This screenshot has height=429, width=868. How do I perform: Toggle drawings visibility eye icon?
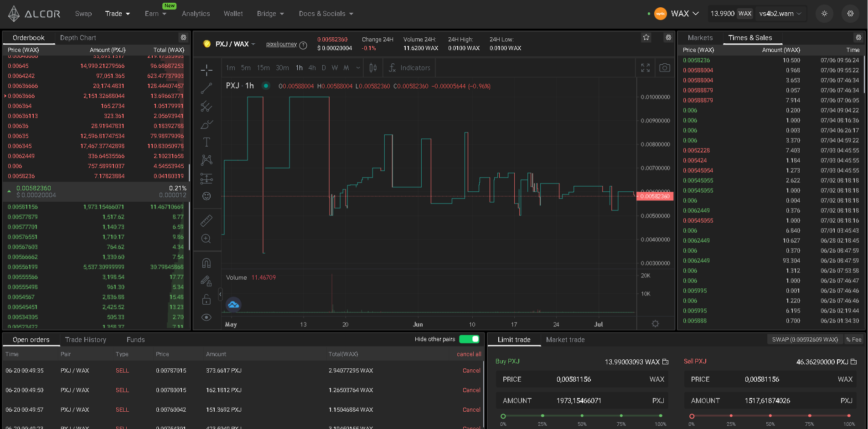[x=207, y=317]
